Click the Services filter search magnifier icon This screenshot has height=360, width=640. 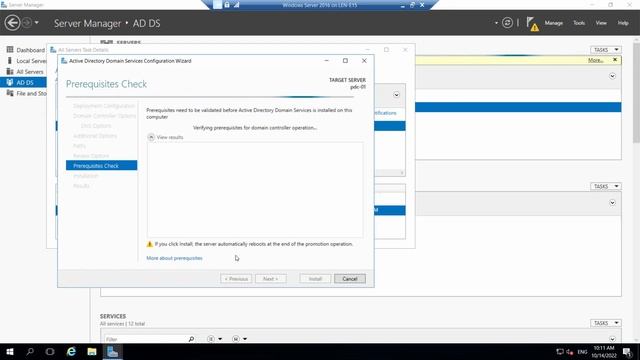pyautogui.click(x=191, y=339)
